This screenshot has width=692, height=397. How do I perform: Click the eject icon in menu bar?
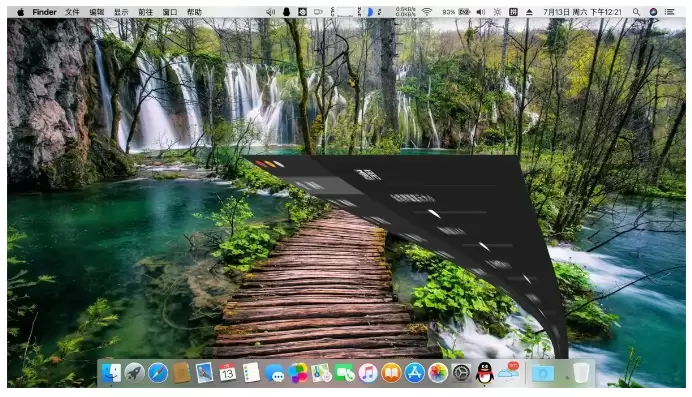click(529, 12)
